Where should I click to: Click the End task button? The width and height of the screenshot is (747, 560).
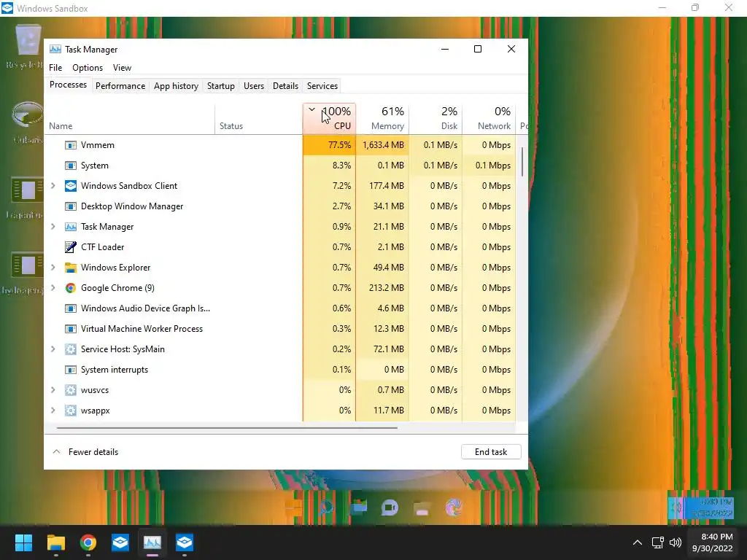point(491,452)
